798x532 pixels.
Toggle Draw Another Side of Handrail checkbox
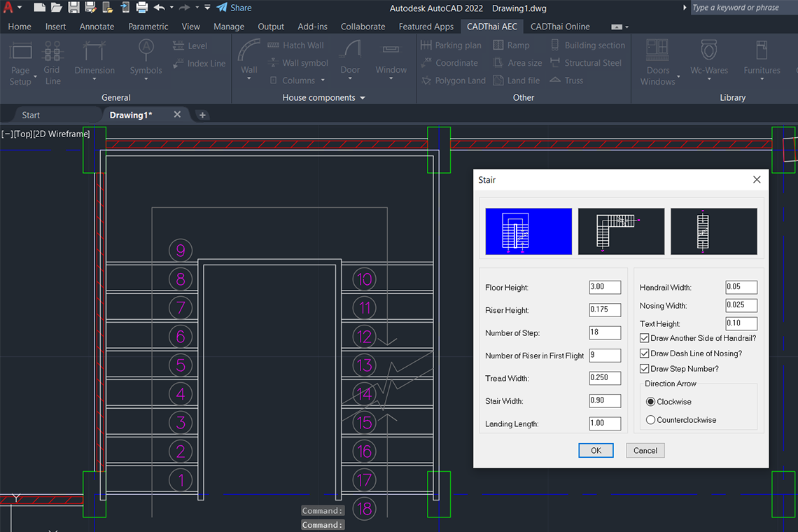(x=644, y=338)
